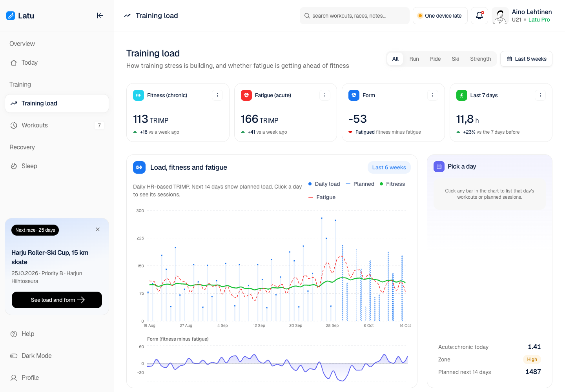Select the All sport filter
Image resolution: width=565 pixels, height=392 pixels.
395,59
